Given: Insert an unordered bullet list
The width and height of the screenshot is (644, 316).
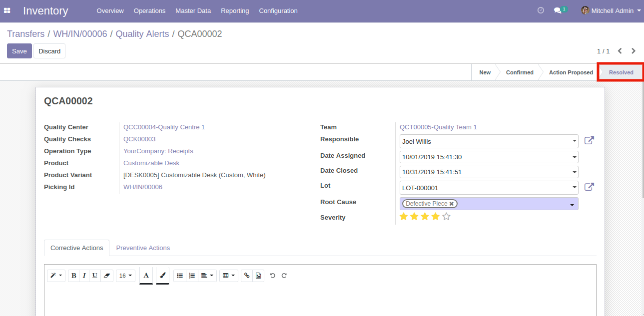Looking at the screenshot, I should pos(180,276).
